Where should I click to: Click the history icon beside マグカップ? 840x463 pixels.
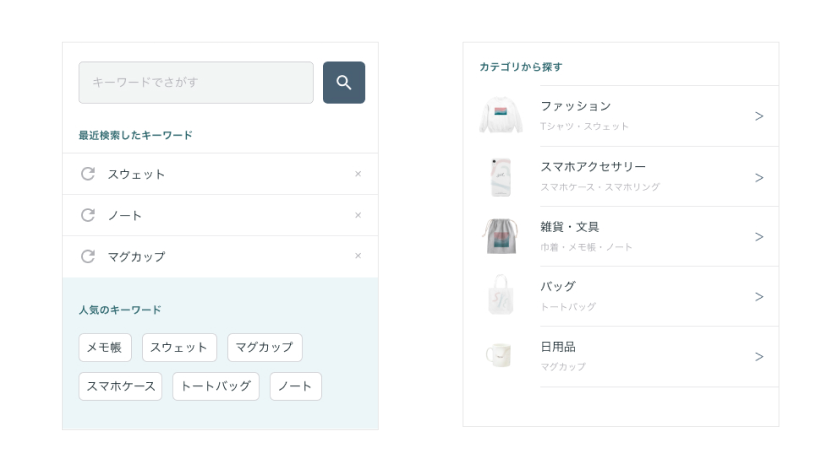click(x=88, y=256)
